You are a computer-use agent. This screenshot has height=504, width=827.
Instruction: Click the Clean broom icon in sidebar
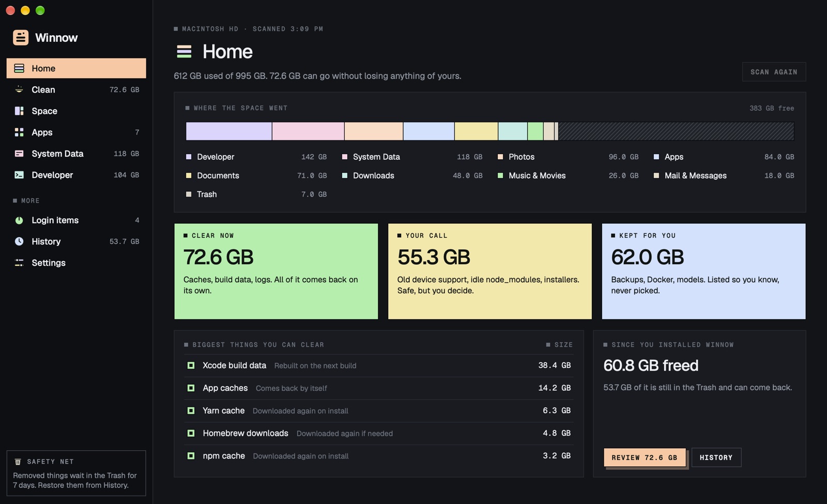tap(19, 89)
